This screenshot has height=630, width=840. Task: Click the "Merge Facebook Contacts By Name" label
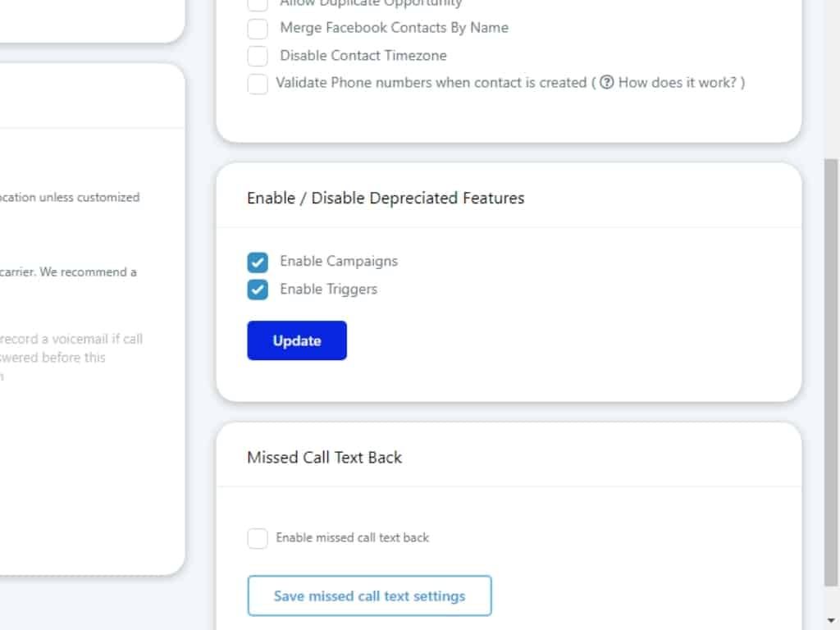394,28
